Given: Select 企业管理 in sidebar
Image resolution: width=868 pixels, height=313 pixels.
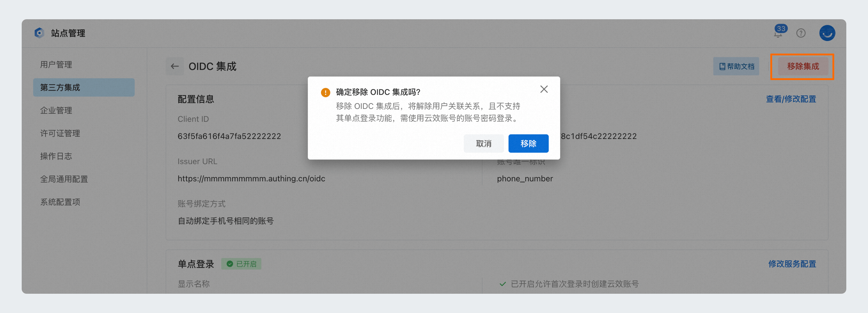Looking at the screenshot, I should (84, 110).
